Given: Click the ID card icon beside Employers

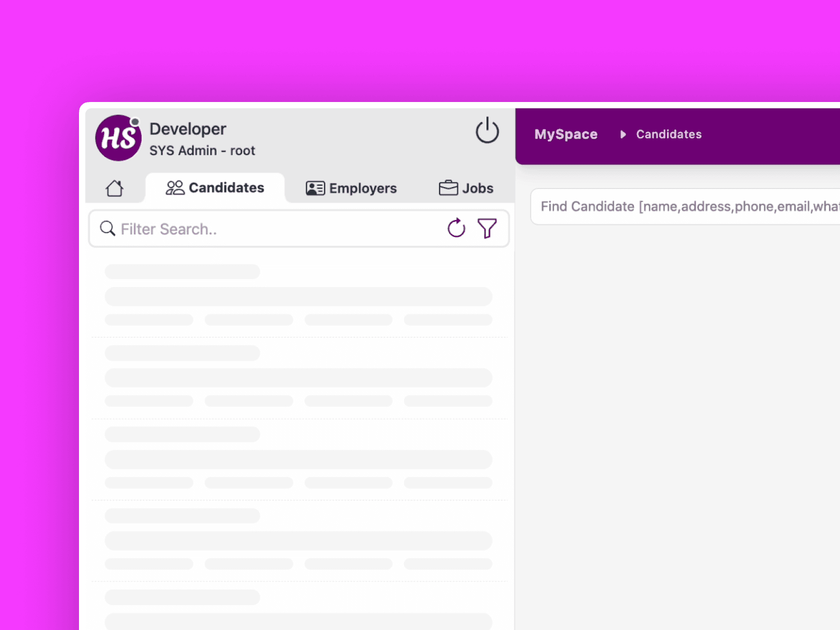Looking at the screenshot, I should tap(315, 188).
